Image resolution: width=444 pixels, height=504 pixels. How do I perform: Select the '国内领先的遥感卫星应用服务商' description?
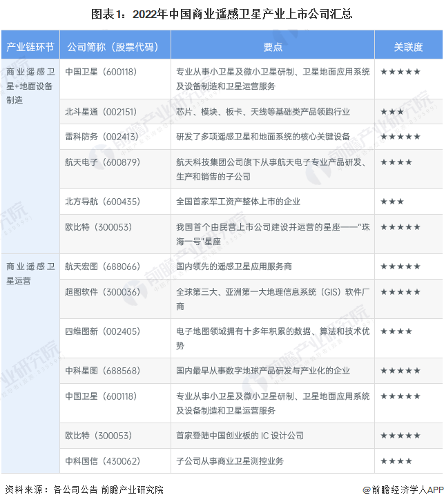click(233, 266)
